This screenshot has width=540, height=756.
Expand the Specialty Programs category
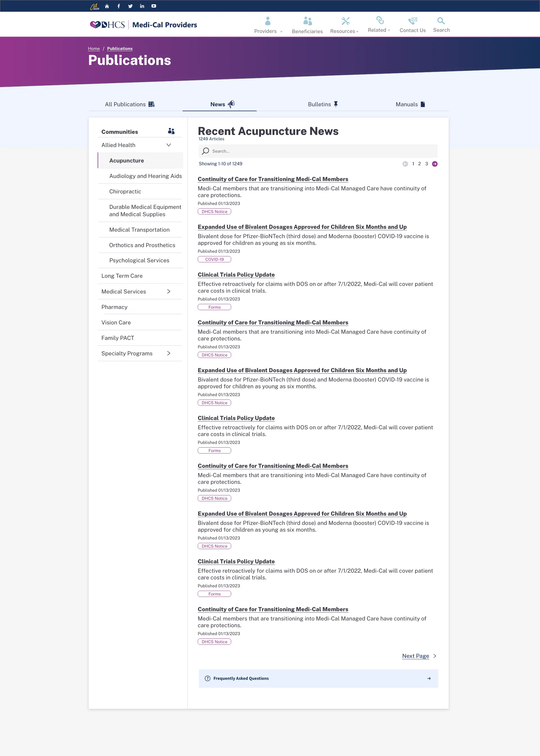click(x=168, y=353)
